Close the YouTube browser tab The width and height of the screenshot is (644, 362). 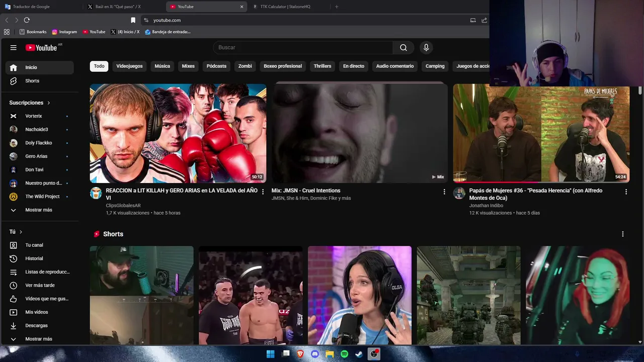tap(242, 7)
